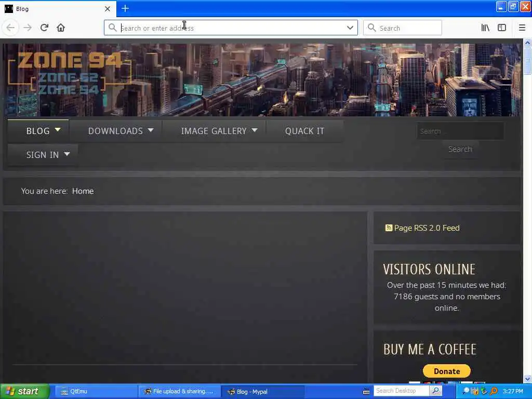Open address bar history dropdown arrow

[x=350, y=28]
